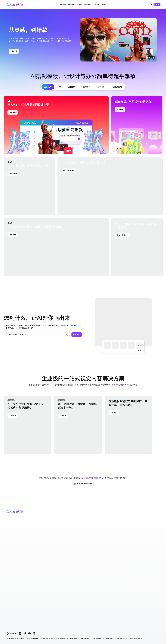Select the AI tab
This screenshot has width=166, height=644.
point(60,87)
